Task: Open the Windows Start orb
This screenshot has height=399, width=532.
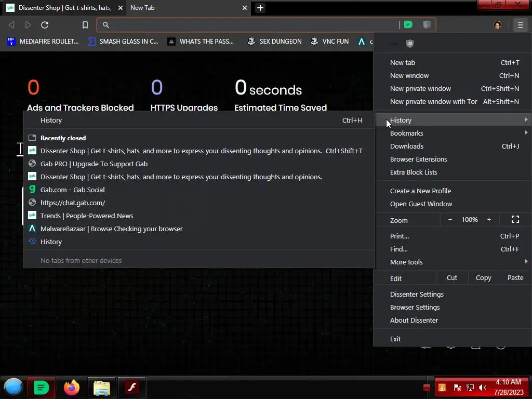Action: [x=13, y=387]
